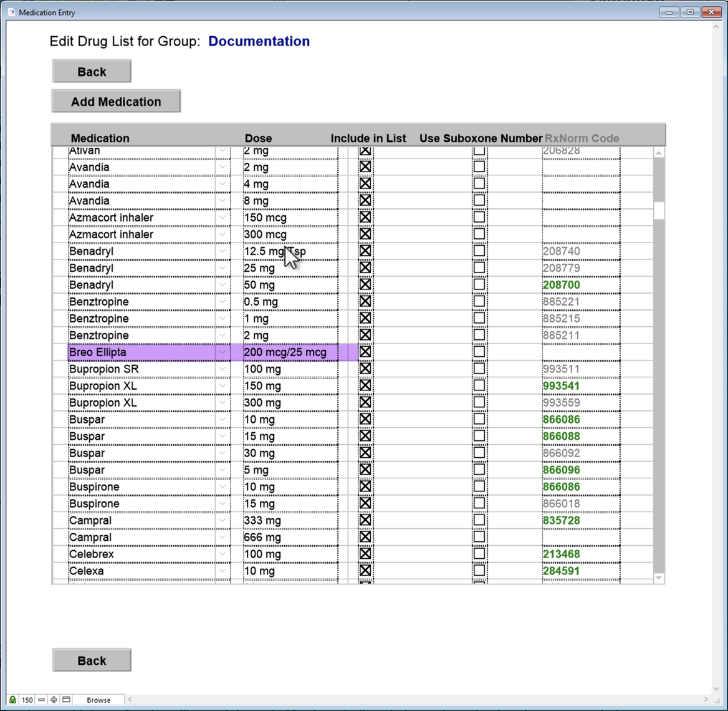Expand medication dropdown for Bupropion SR
728x711 pixels.
pyautogui.click(x=223, y=369)
